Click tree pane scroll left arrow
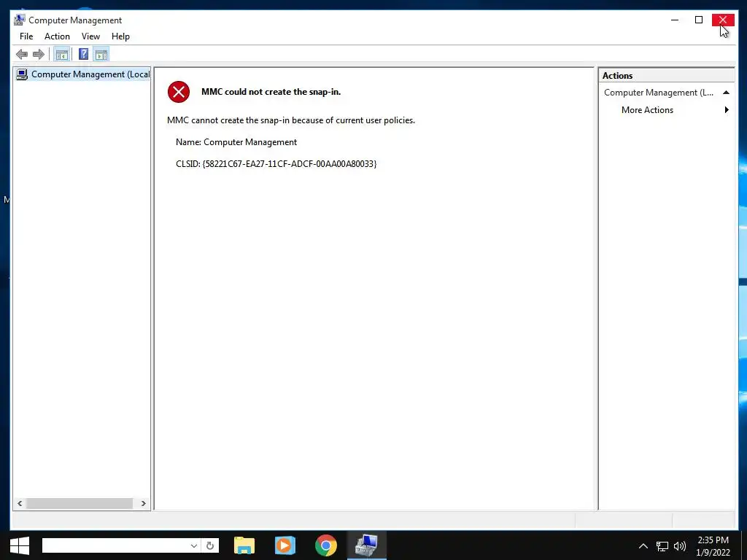Viewport: 747px width, 560px height. pyautogui.click(x=20, y=503)
